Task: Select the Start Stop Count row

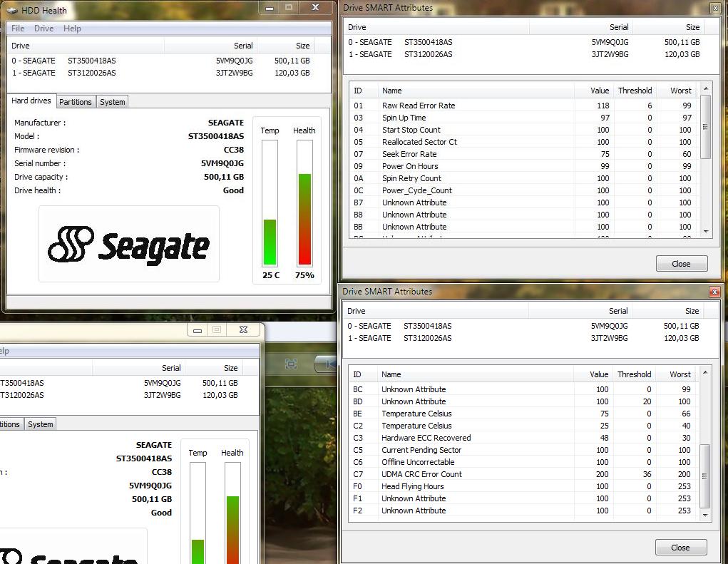Action: coord(524,130)
